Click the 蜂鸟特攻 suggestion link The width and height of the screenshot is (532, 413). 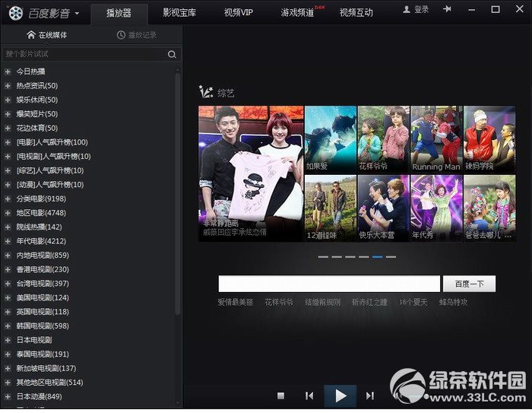click(x=453, y=302)
